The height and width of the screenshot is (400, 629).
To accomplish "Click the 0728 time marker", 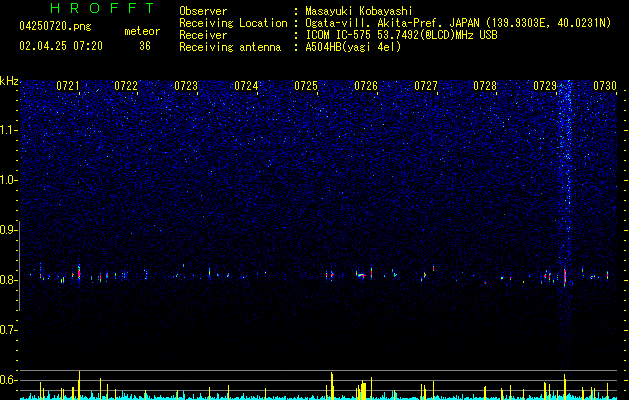I will [x=485, y=86].
